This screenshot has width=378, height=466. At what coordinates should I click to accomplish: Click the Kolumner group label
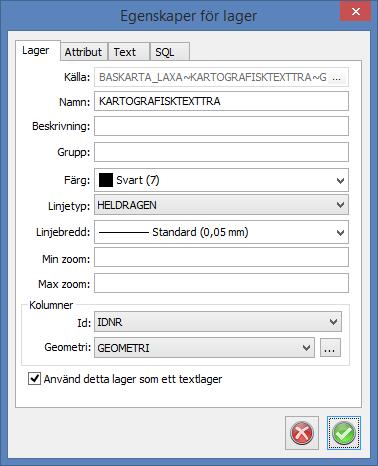[51, 305]
